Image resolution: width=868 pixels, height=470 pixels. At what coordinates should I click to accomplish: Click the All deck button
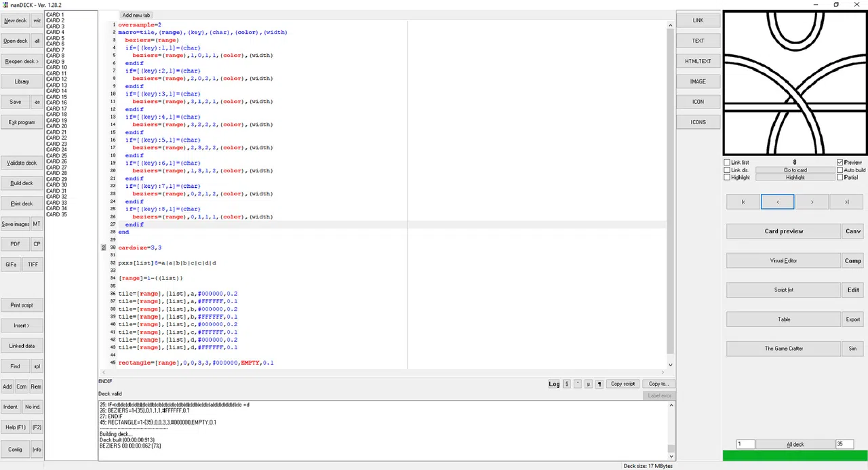[x=795, y=444]
